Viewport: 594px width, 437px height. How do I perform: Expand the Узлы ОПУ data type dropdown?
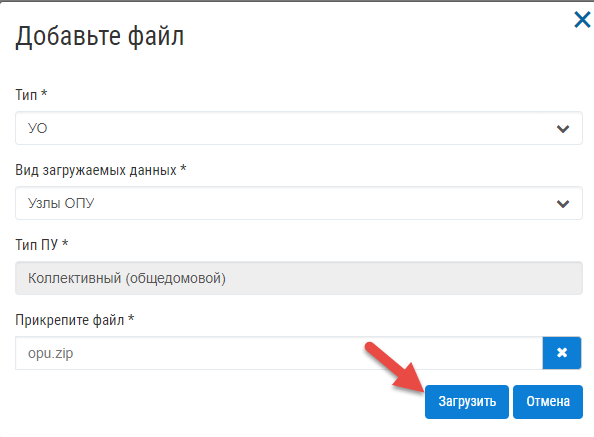click(299, 203)
